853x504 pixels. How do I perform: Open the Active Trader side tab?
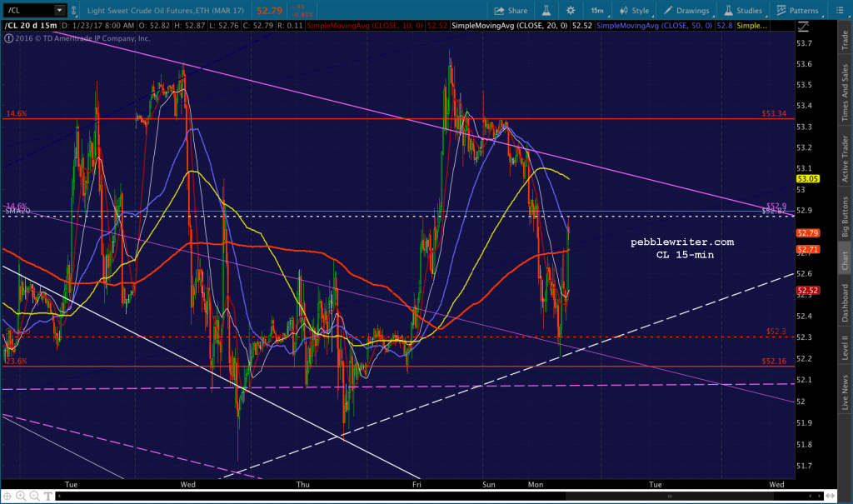click(845, 159)
